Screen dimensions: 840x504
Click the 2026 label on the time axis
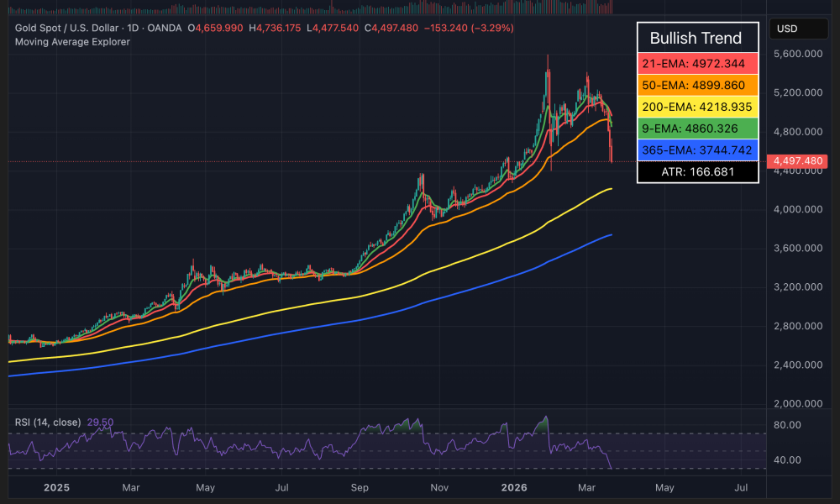click(515, 487)
